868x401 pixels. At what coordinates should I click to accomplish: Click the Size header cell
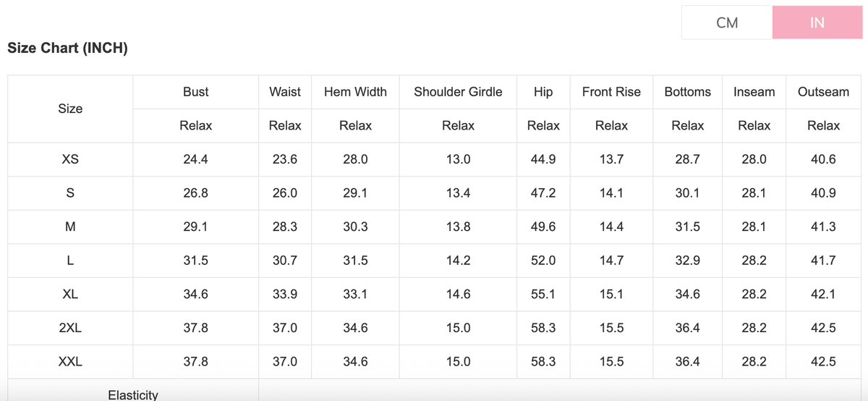pyautogui.click(x=70, y=109)
